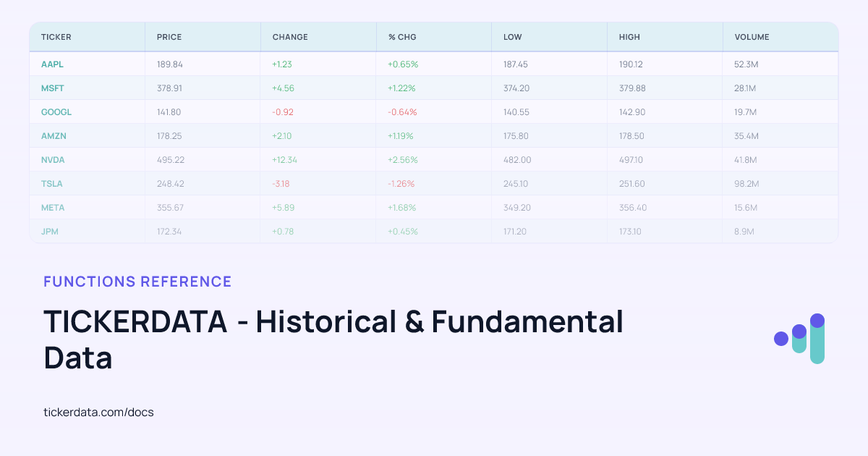Click AMZN percent change +1.19%
Screen dimensions: 868x456
tap(401, 135)
